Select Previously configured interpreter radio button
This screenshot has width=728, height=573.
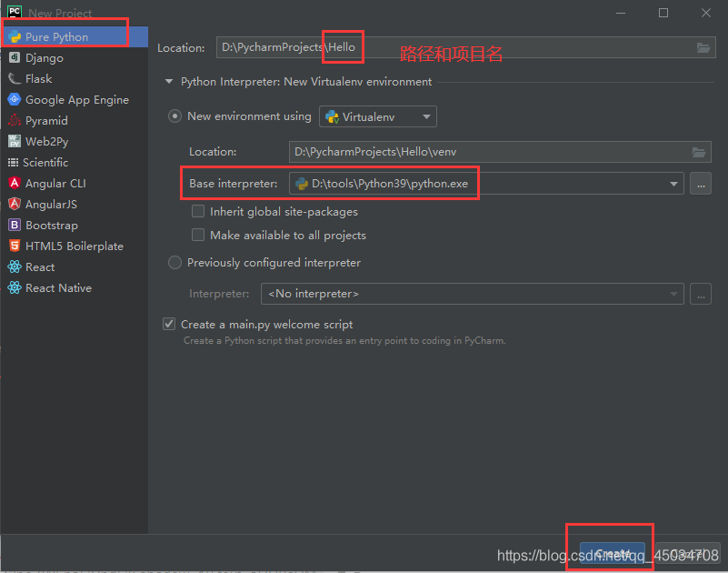point(175,263)
